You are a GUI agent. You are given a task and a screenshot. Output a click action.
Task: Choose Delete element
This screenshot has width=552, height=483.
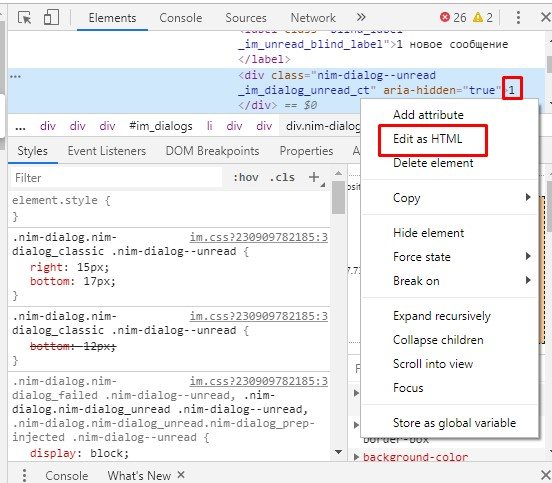pos(449,163)
